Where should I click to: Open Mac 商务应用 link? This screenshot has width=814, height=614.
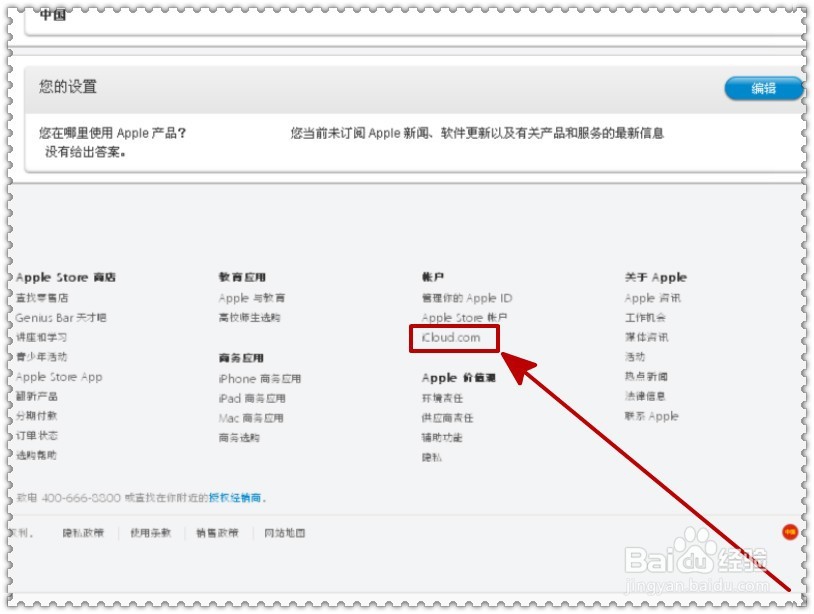point(251,418)
